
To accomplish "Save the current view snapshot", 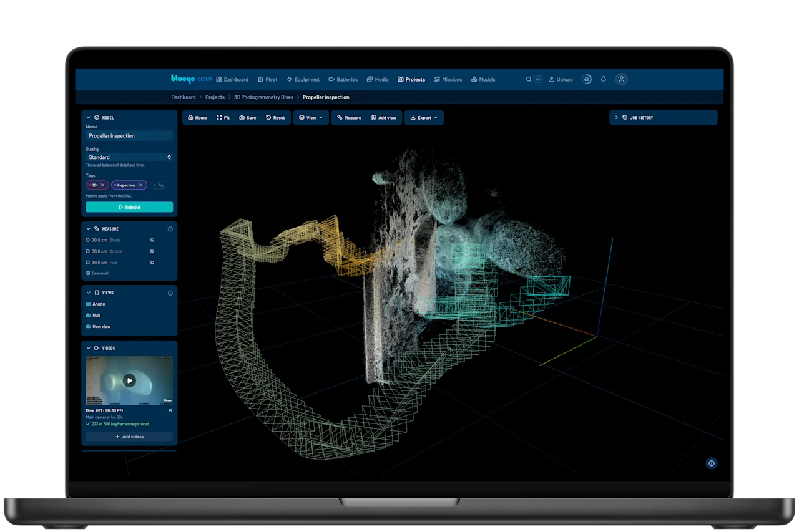I will click(248, 117).
